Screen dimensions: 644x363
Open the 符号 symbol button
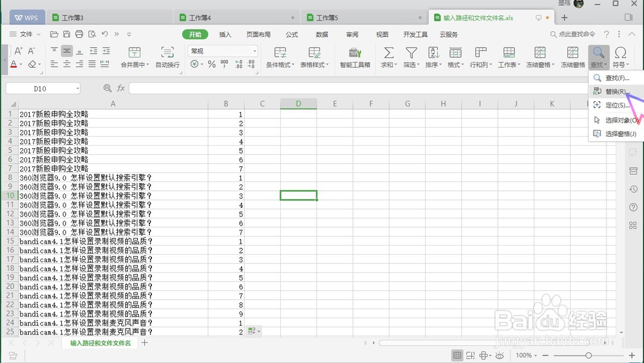[620, 57]
